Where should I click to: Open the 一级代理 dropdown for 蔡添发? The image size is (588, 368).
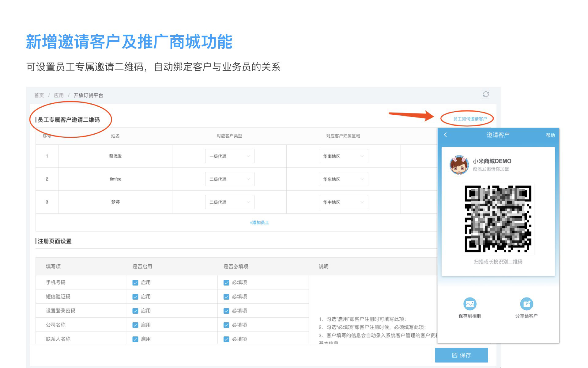pyautogui.click(x=229, y=156)
